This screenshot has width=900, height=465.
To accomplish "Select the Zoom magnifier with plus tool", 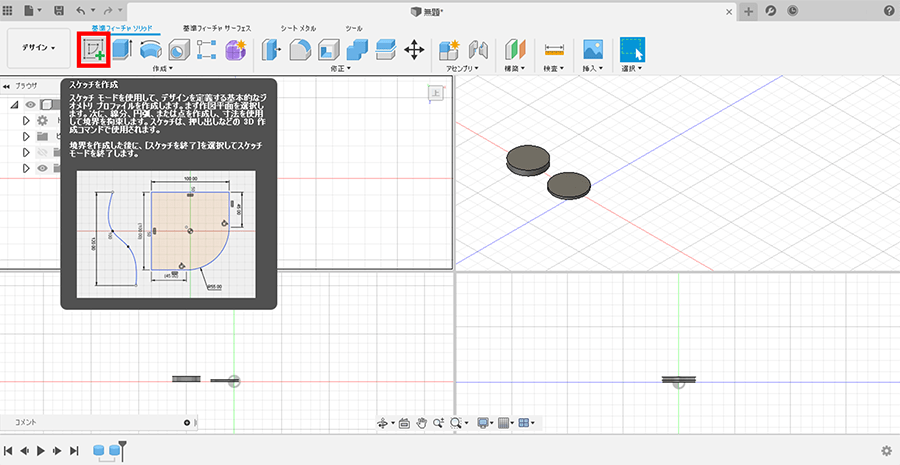I will tap(438, 423).
